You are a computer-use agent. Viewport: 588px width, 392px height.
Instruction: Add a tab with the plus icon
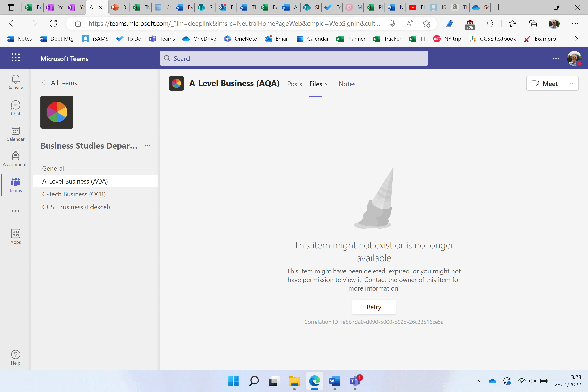coord(366,83)
